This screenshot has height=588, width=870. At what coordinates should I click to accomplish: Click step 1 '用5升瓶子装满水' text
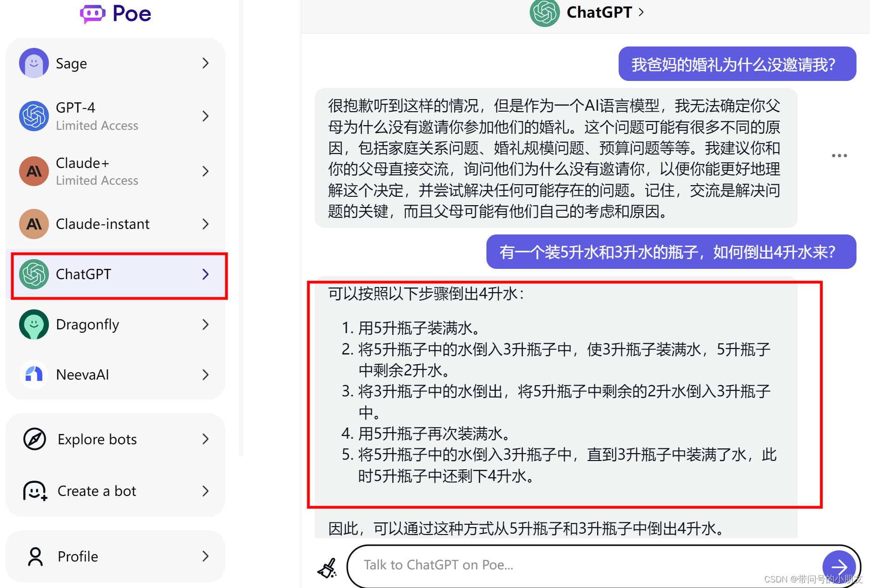(x=419, y=328)
